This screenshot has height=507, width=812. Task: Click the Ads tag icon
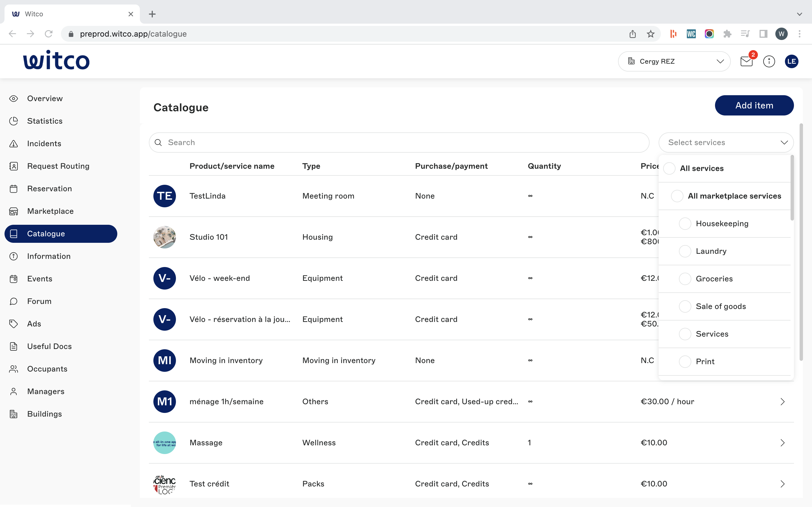point(14,324)
